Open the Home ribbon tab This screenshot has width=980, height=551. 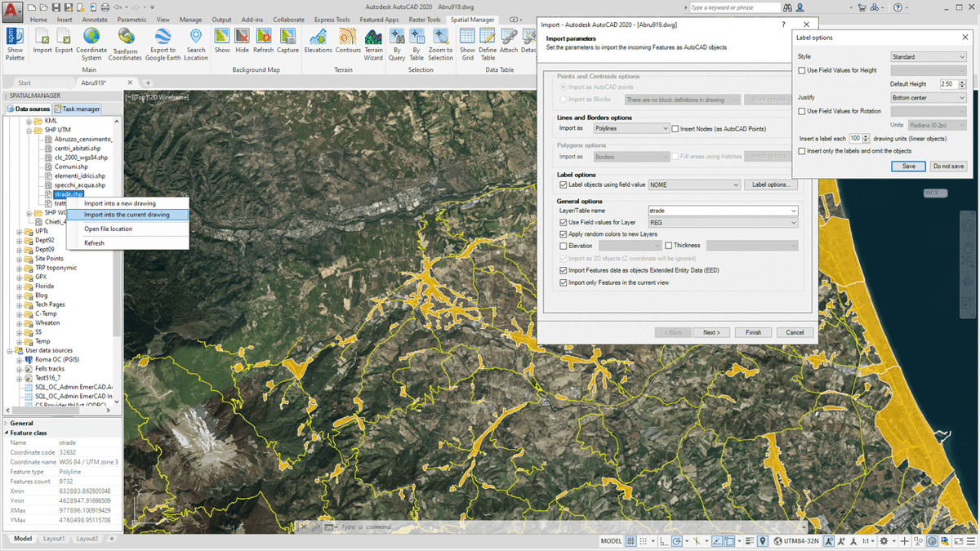[x=38, y=20]
